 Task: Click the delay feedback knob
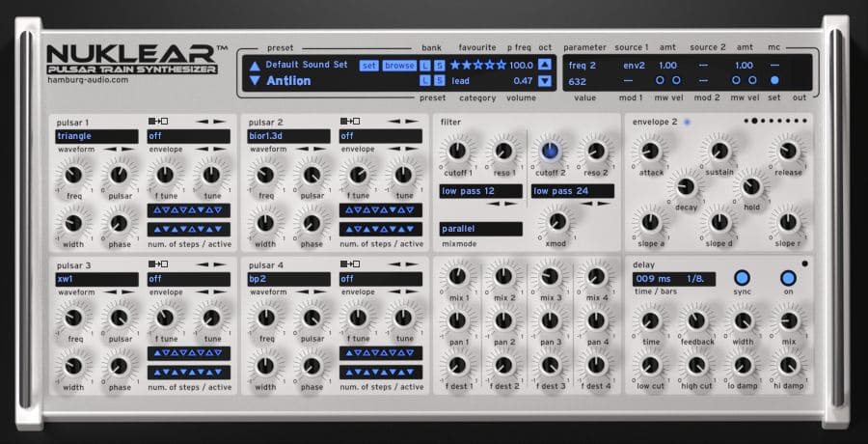696,319
